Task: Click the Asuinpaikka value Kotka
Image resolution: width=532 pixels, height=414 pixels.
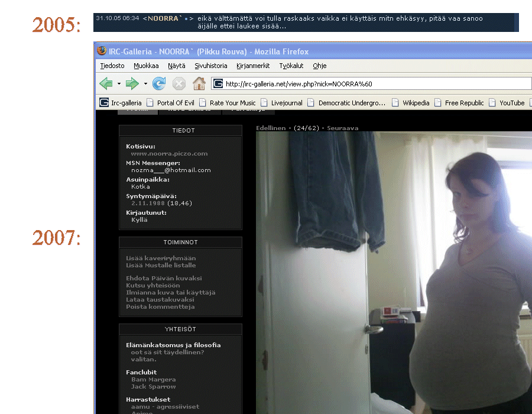Action: [x=141, y=187]
